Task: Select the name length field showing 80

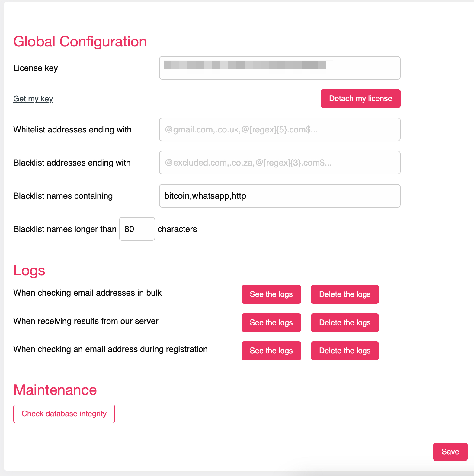Action: pos(137,229)
